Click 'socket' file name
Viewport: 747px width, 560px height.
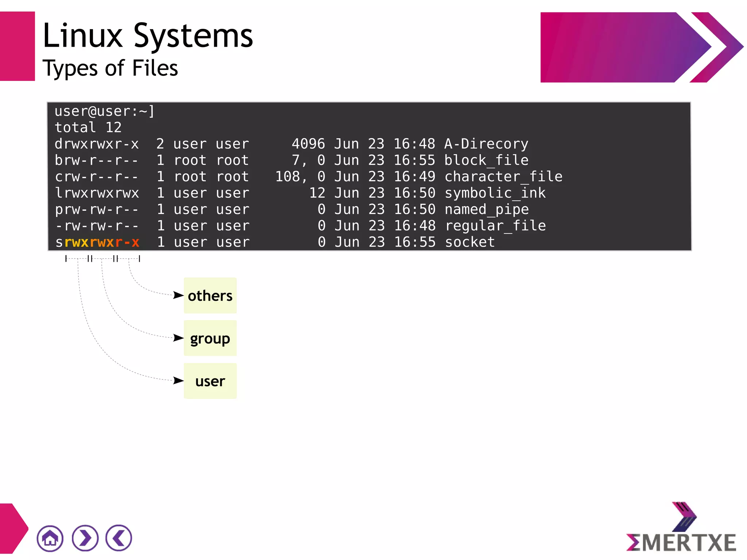coord(470,242)
